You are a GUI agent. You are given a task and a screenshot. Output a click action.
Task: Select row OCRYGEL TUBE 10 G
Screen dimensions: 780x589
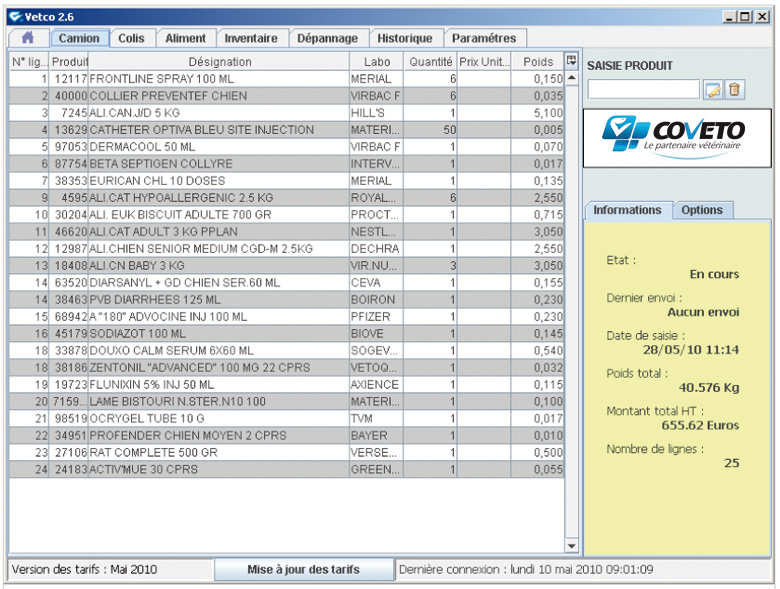(x=287, y=418)
